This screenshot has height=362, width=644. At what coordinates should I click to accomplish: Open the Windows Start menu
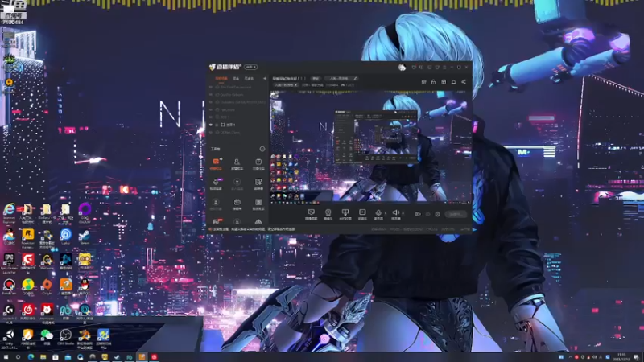tap(6, 357)
